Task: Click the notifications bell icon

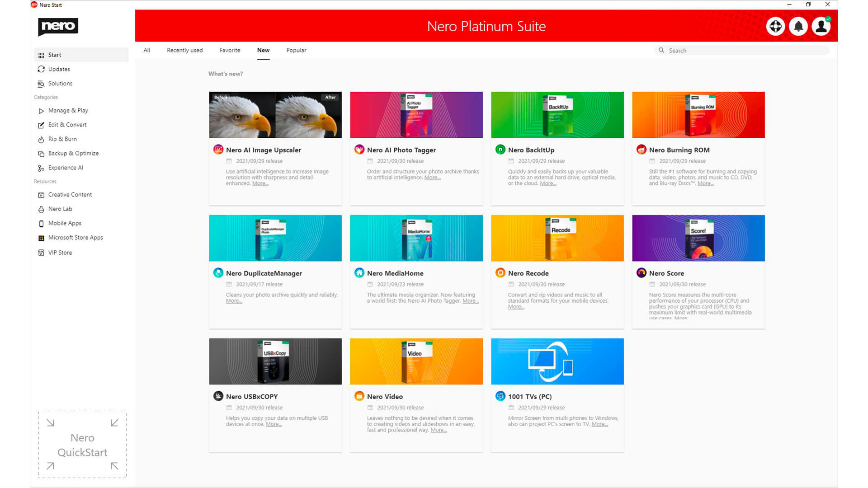Action: pyautogui.click(x=798, y=26)
